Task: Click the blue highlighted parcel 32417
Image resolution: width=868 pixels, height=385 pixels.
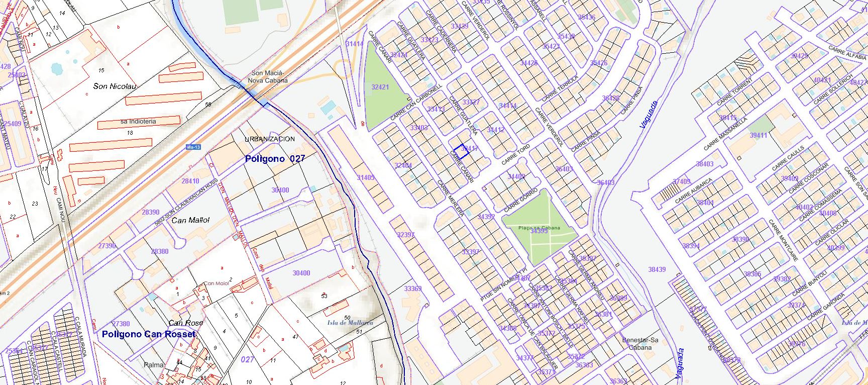Action: pos(462,152)
